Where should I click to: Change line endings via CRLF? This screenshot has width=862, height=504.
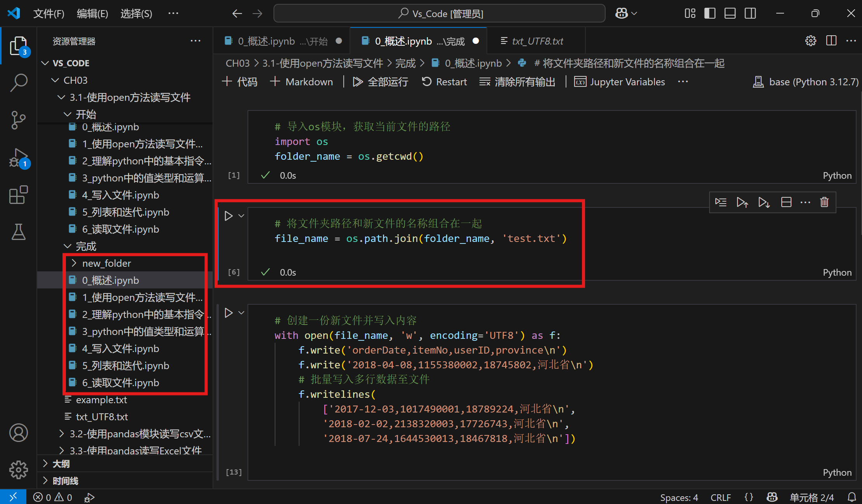721,497
